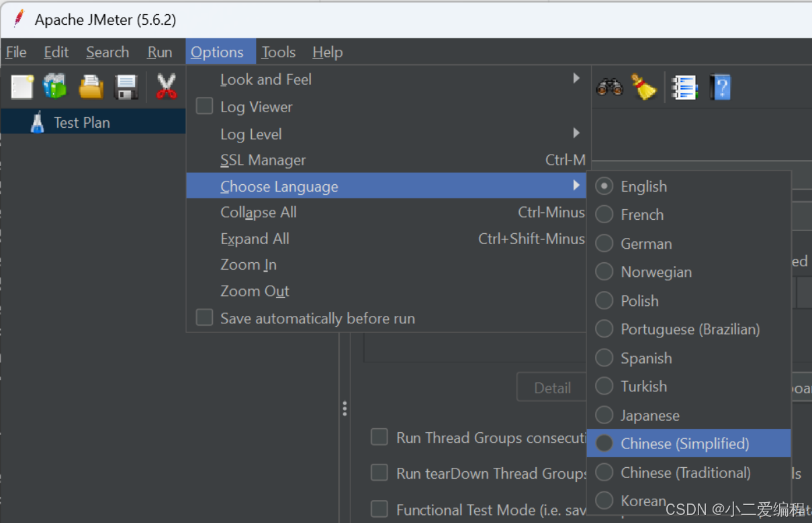Click the Cut scissors icon
Image resolution: width=812 pixels, height=523 pixels.
tap(166, 87)
